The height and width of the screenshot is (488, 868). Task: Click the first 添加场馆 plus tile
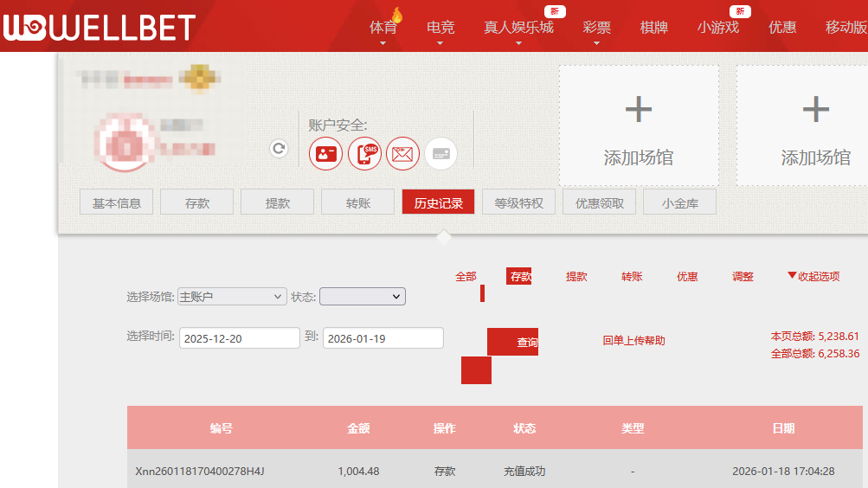639,125
